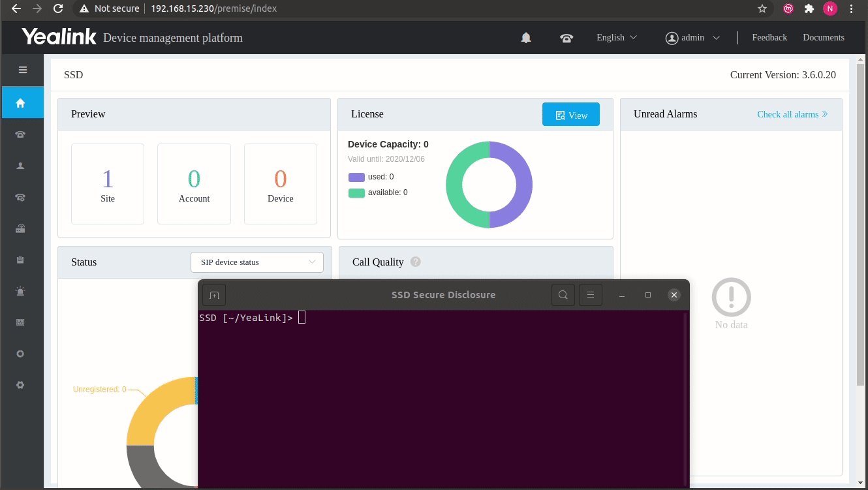
Task: Open the account user sidebar icon
Action: 20,166
